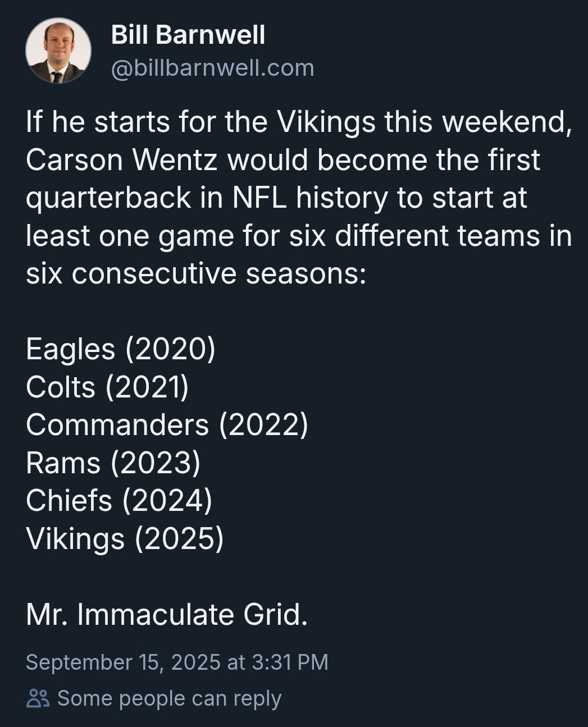Screen dimensions: 588x727
Task: Click the Mr. Immaculate Grid. closing line
Action: point(167,614)
